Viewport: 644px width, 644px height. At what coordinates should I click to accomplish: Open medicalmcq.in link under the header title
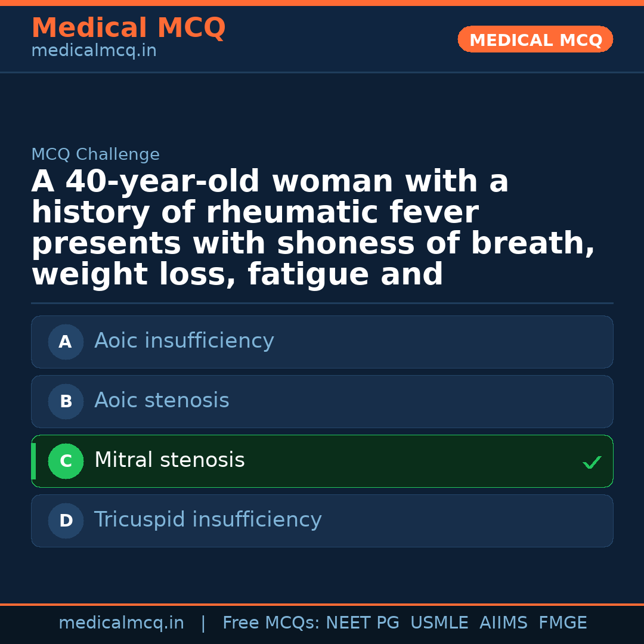[x=94, y=51]
